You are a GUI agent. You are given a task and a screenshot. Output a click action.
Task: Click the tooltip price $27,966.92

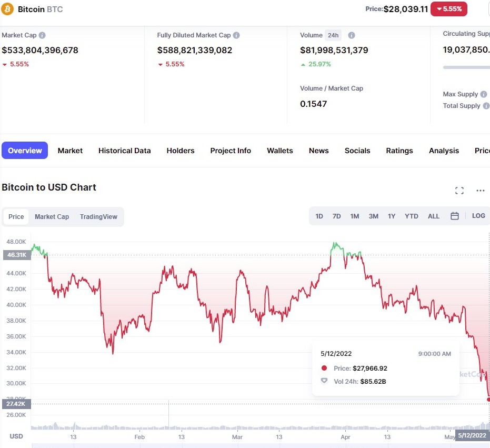(x=370, y=369)
